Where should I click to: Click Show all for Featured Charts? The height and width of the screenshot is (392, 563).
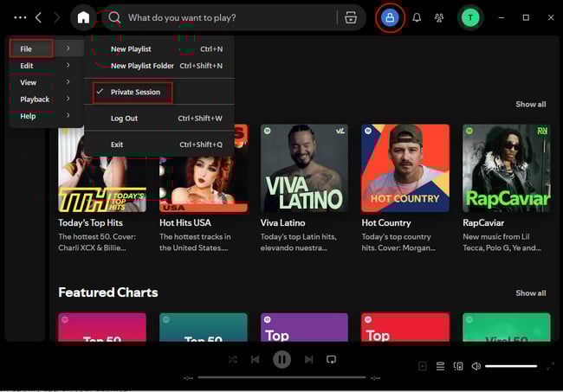point(531,293)
